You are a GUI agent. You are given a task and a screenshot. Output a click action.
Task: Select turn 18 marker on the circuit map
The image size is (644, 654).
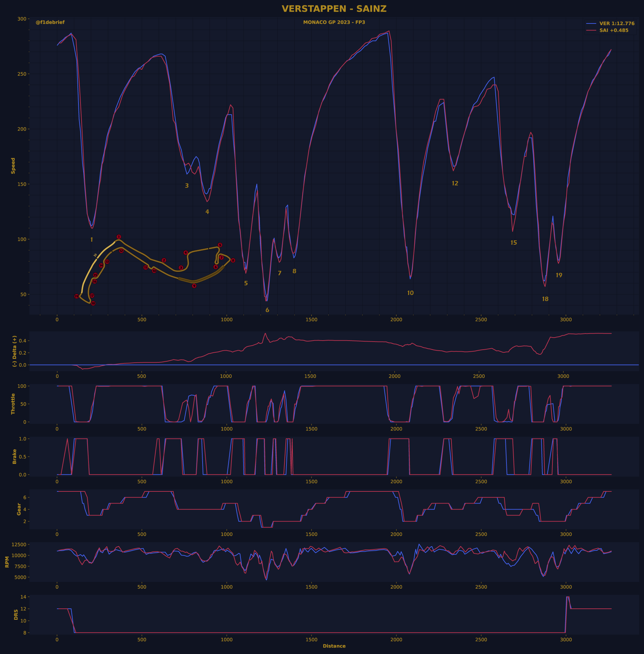click(x=93, y=303)
